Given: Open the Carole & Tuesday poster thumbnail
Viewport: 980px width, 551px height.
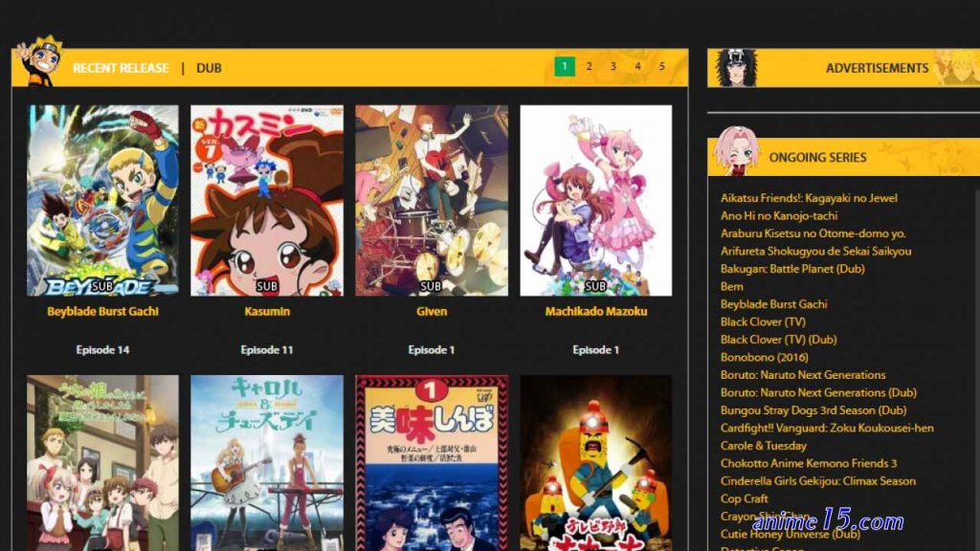Looking at the screenshot, I should [x=267, y=463].
